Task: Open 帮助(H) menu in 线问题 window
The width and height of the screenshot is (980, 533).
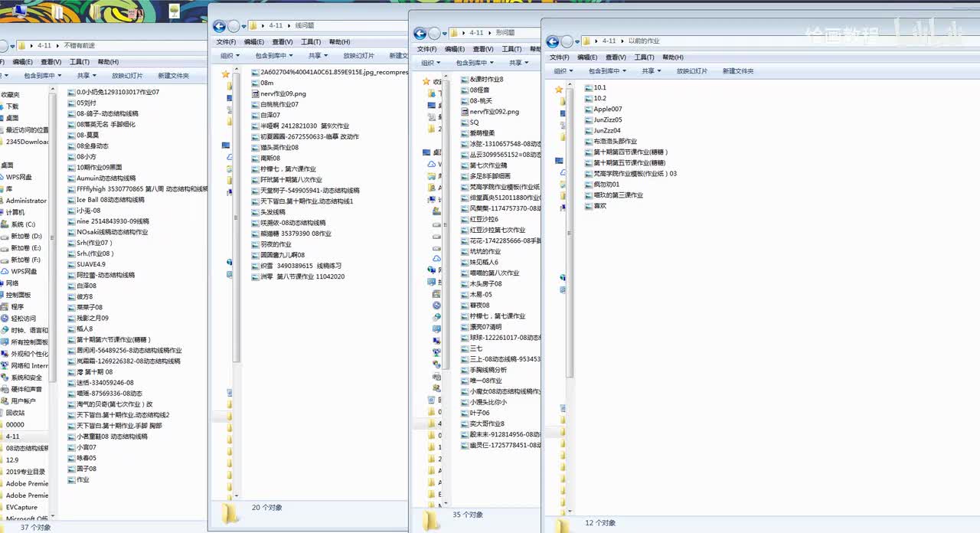Action: [339, 42]
